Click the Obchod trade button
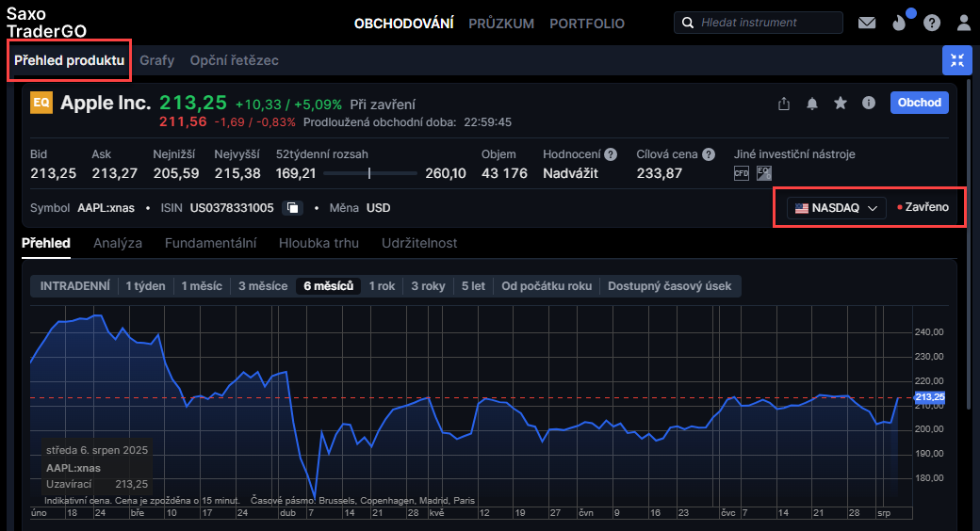Screen dimensions: 980x531 tap(920, 103)
